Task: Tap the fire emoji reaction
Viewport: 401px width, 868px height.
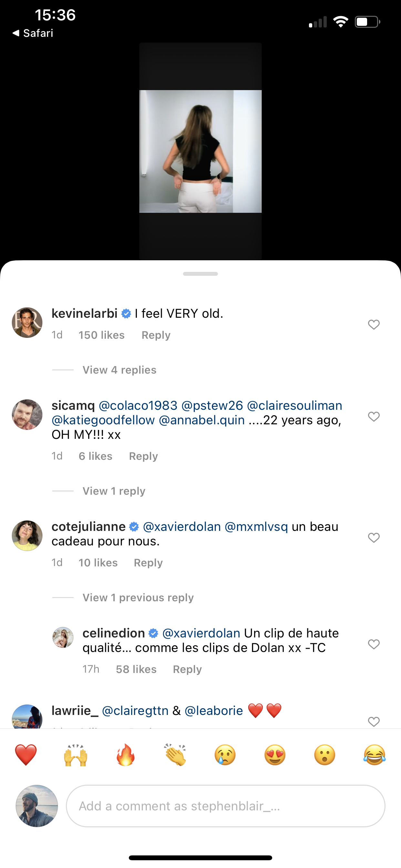Action: coord(126,755)
